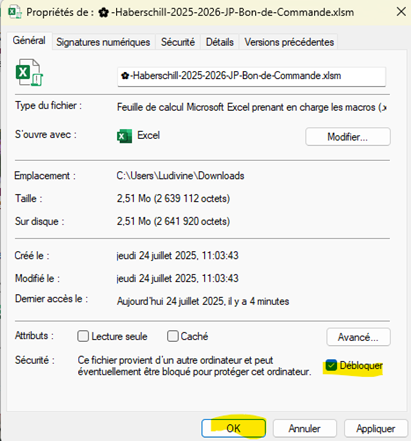Open the Versions précédentes tab
The height and width of the screenshot is (441, 411).
289,42
